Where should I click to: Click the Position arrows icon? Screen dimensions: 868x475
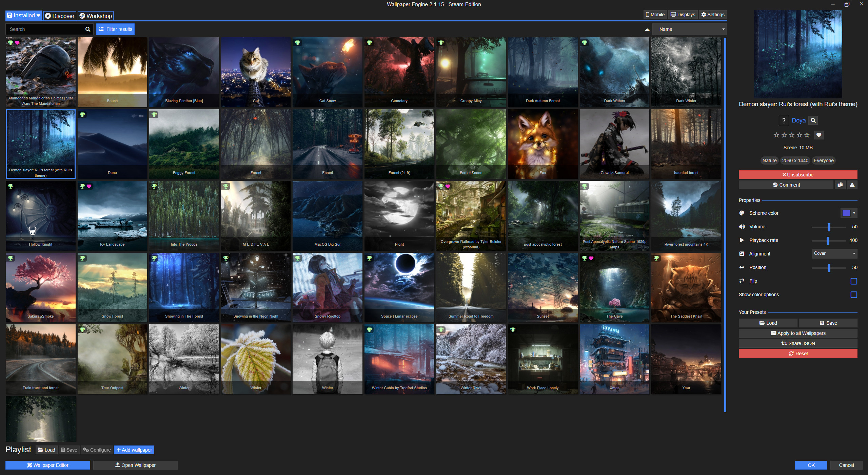tap(742, 267)
